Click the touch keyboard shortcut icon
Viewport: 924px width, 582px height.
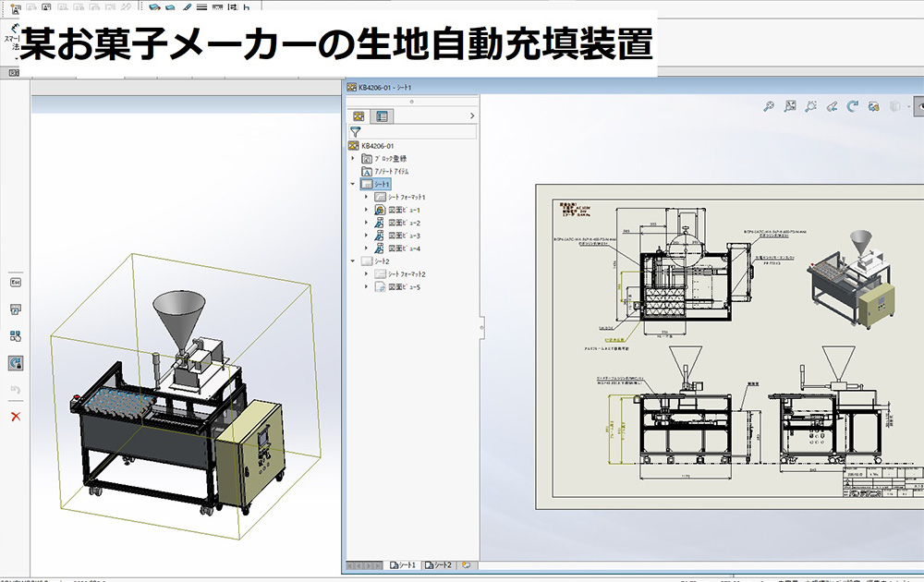(x=16, y=309)
